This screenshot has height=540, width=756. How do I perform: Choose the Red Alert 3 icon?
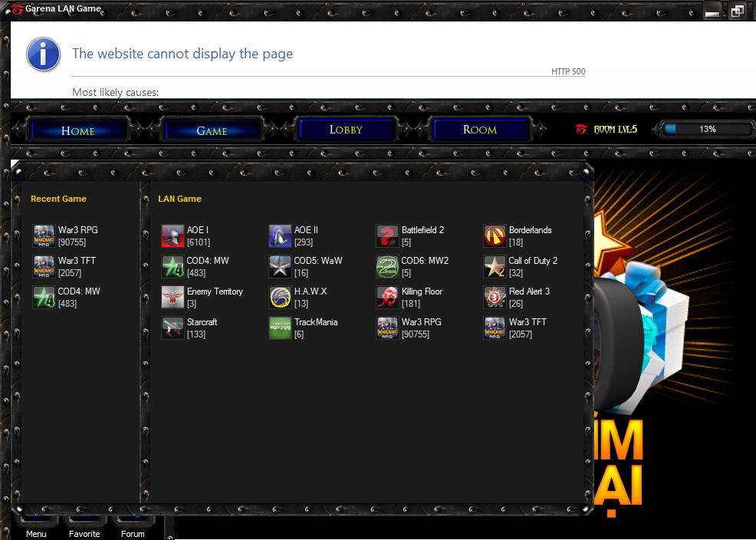[495, 297]
